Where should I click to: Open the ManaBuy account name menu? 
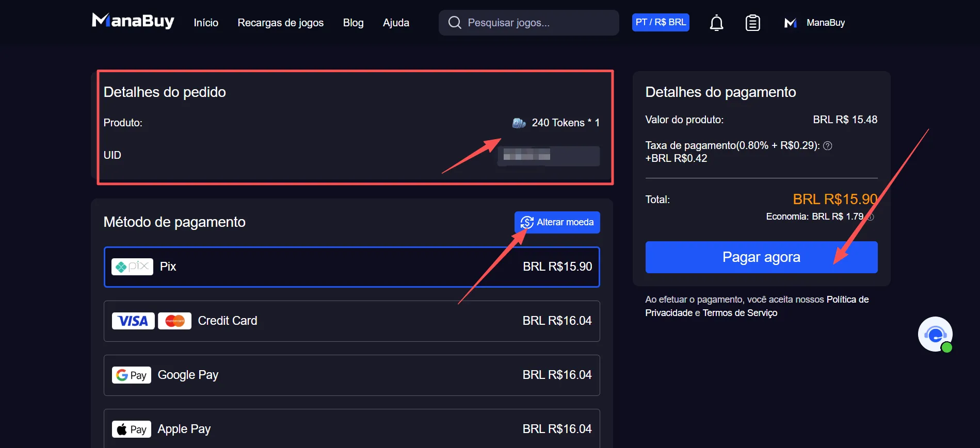coord(826,23)
